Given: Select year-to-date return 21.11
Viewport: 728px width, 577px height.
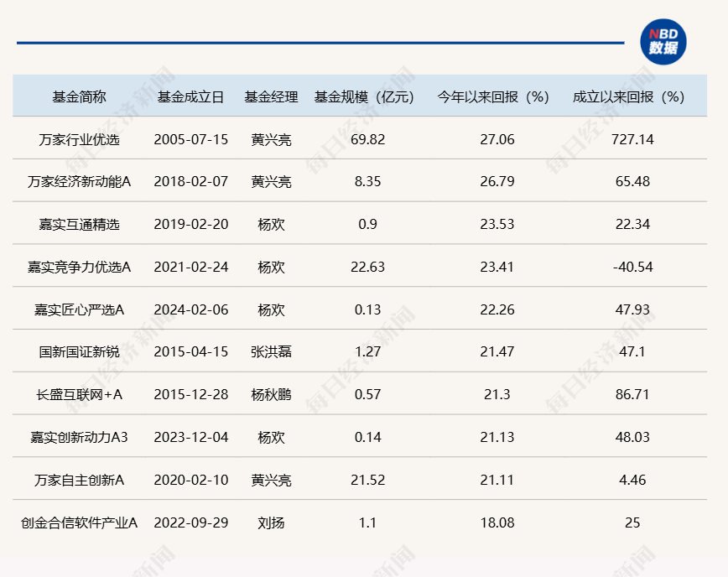Looking at the screenshot, I should pyautogui.click(x=497, y=480).
